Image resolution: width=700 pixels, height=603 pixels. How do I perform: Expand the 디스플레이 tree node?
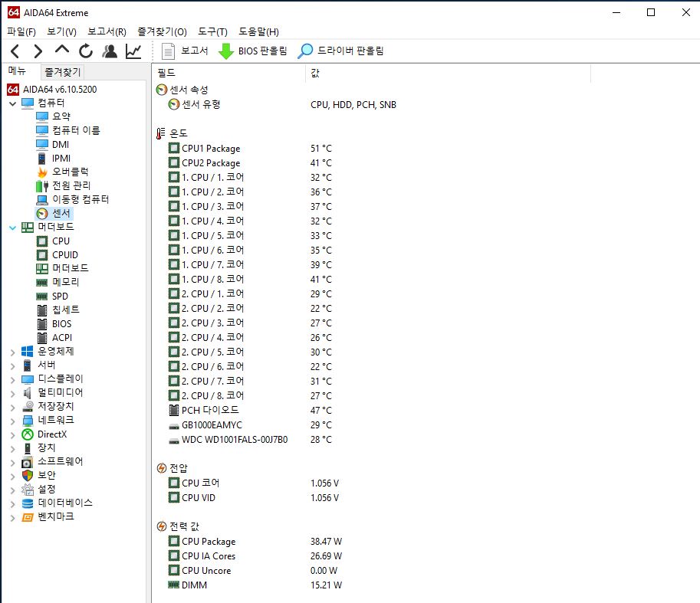[12, 379]
